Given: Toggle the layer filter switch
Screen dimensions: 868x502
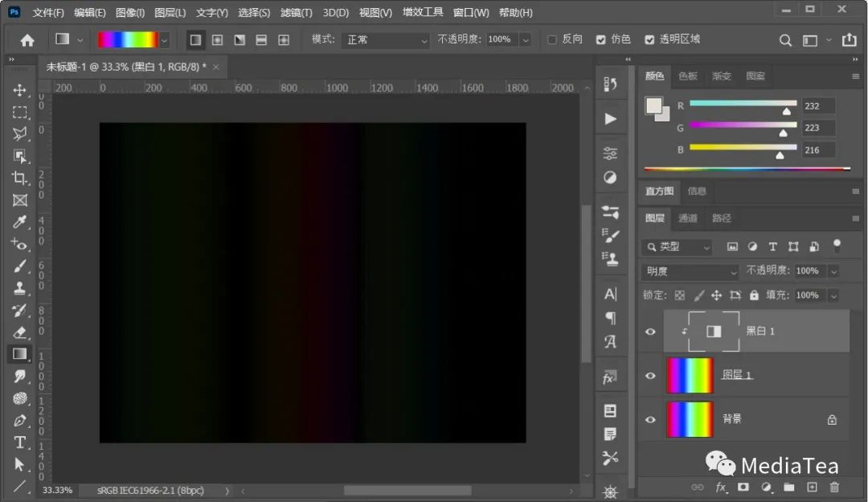Looking at the screenshot, I should tap(837, 245).
